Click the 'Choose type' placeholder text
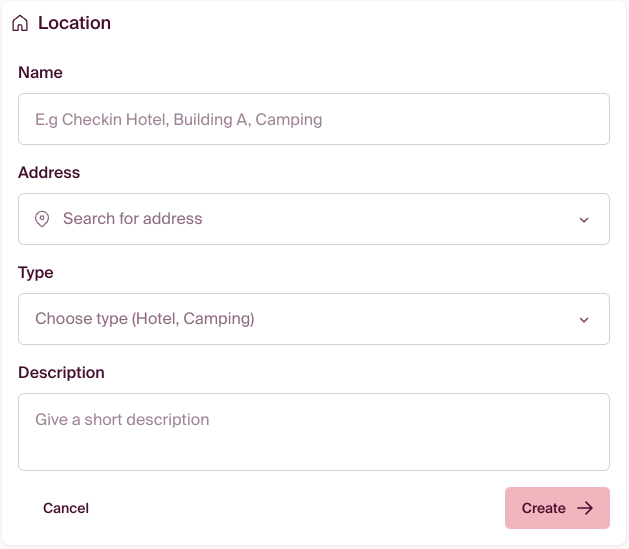The height and width of the screenshot is (549, 629). [145, 320]
